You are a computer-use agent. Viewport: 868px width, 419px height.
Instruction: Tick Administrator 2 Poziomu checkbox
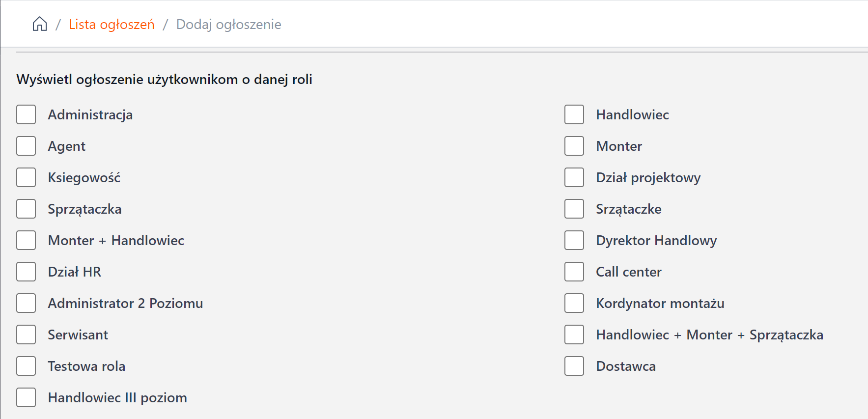(x=26, y=303)
